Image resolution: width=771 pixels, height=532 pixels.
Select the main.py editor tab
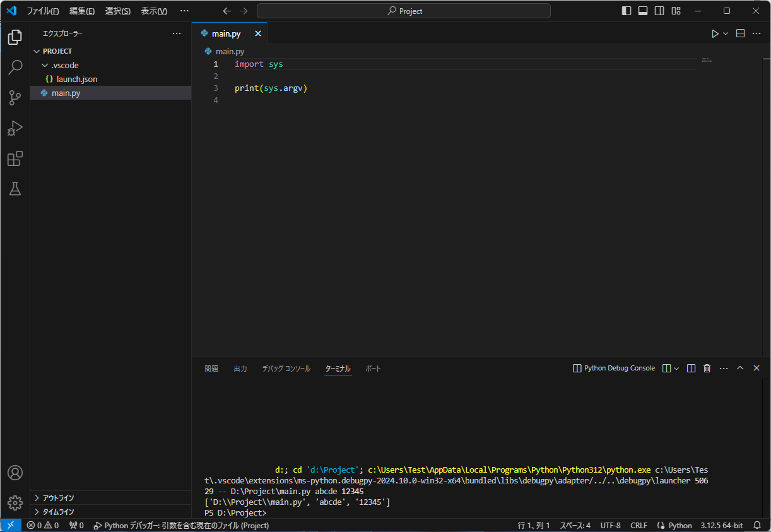click(230, 33)
